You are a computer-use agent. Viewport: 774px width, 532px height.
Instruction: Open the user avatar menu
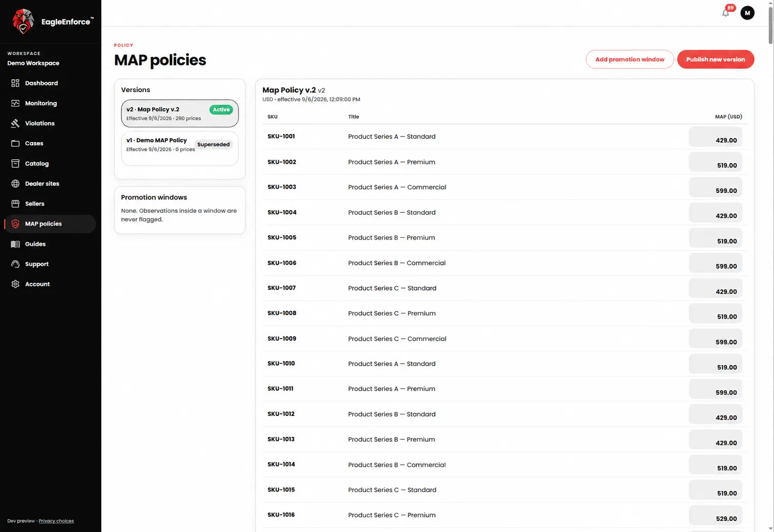tap(747, 13)
